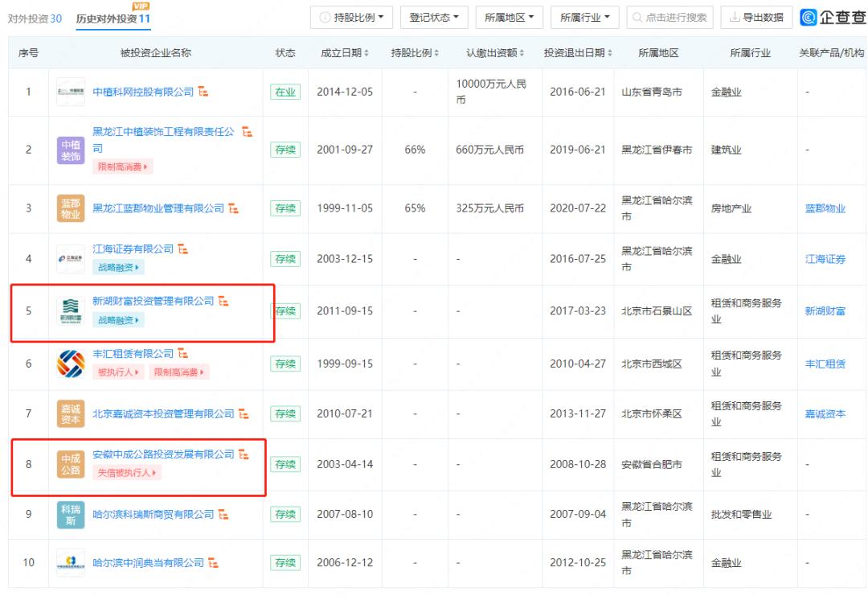Click the 嘉诚资本 company logo
Screen dimensions: 868x596
71,413
